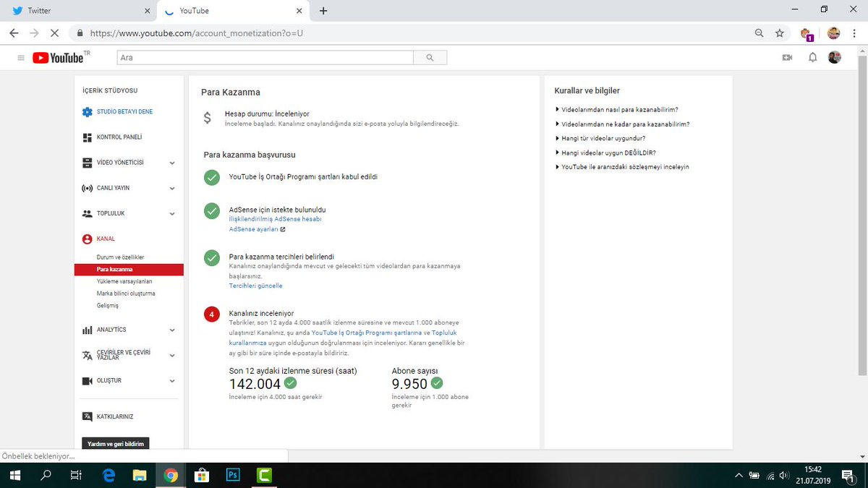Screen dimensions: 868x488
Task: Open File Explorer from taskbar
Action: [x=140, y=475]
